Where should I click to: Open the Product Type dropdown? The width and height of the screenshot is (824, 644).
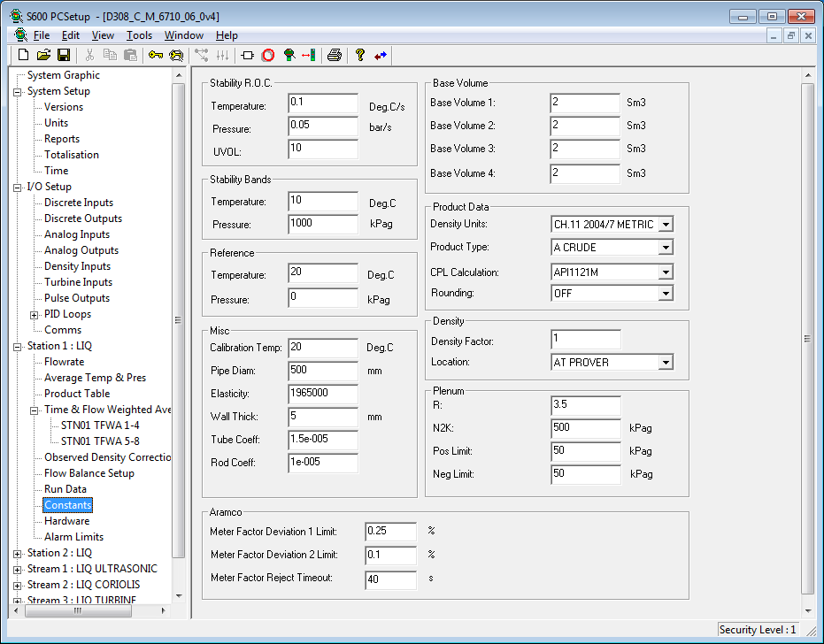(666, 248)
